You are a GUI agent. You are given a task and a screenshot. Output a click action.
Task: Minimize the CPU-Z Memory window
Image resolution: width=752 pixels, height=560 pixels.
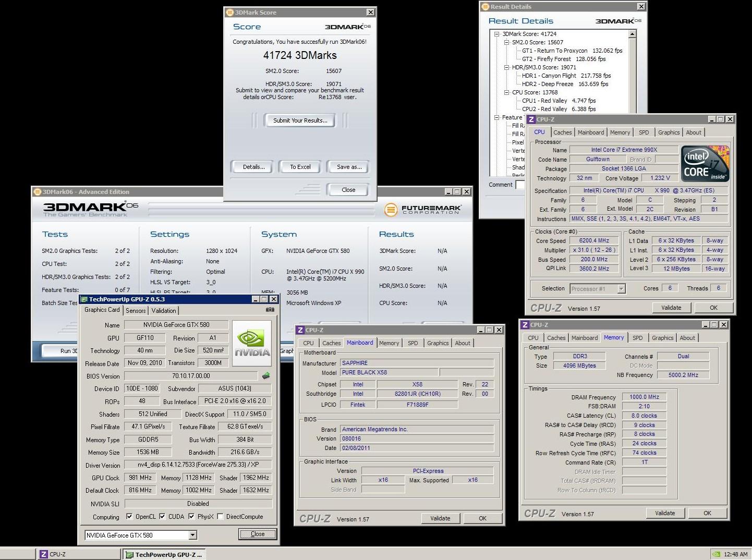tap(706, 324)
